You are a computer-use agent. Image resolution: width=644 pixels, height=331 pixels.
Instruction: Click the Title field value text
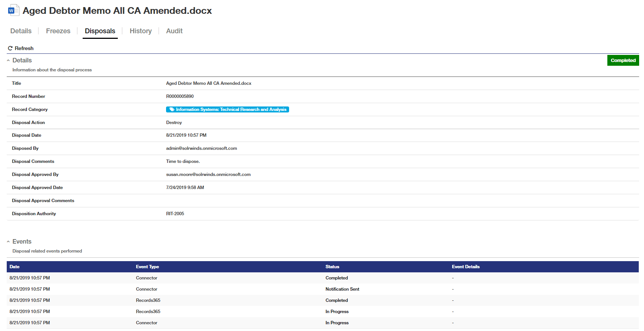click(x=209, y=83)
